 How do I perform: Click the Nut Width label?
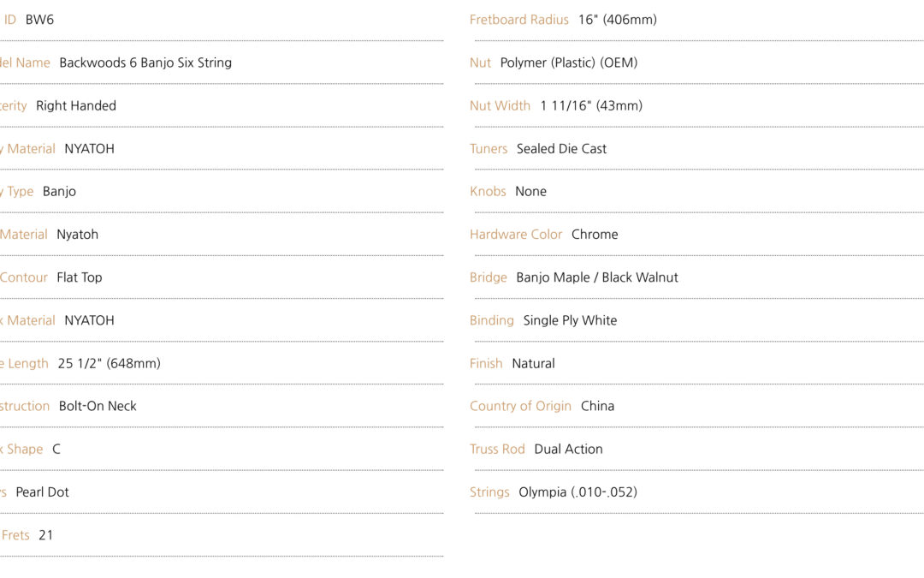point(500,105)
